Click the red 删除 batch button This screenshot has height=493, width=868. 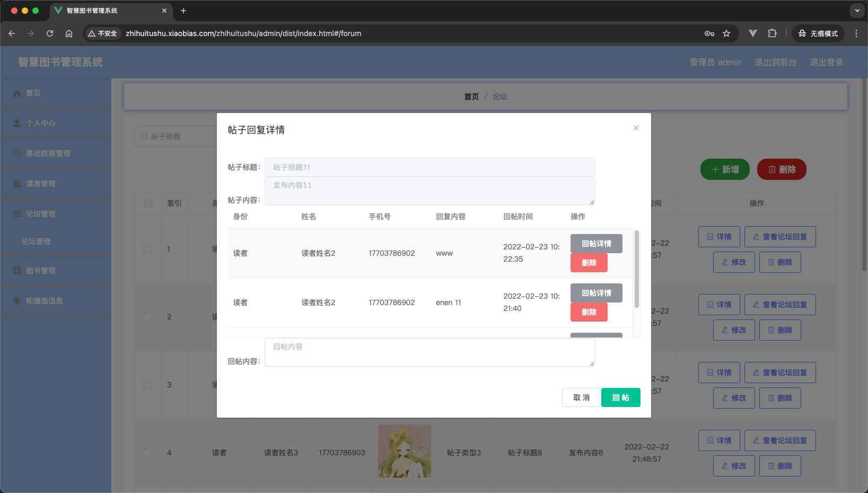pyautogui.click(x=782, y=169)
